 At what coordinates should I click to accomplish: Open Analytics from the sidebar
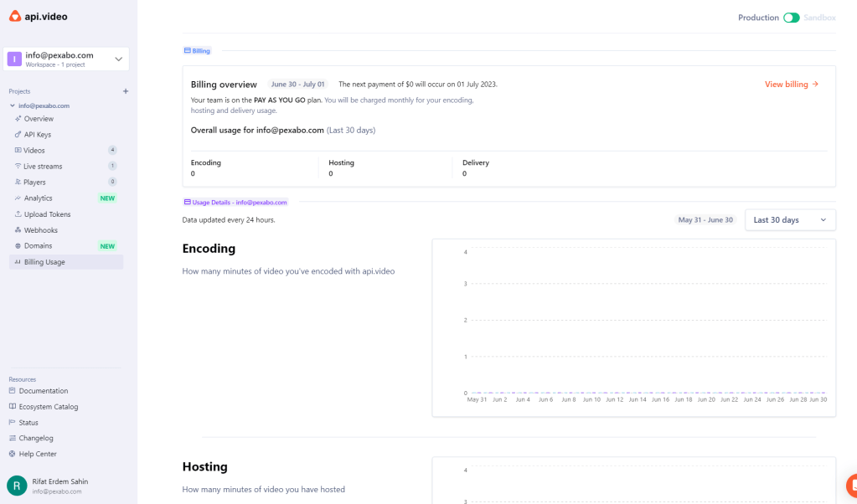pos(39,198)
